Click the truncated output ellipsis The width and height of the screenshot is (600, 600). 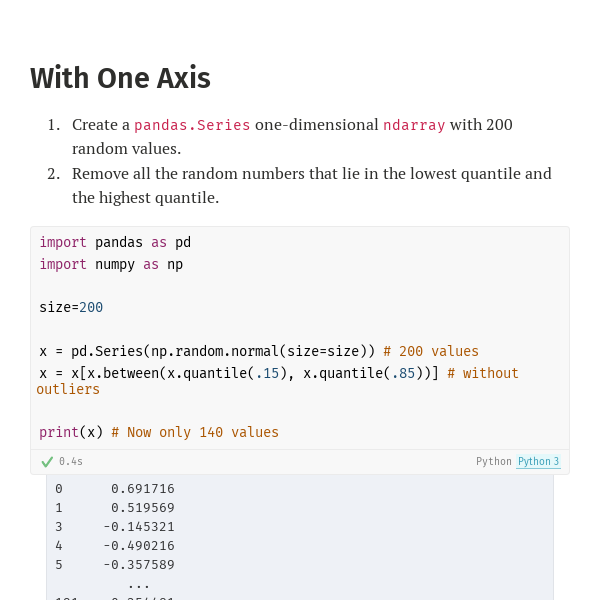click(x=139, y=584)
